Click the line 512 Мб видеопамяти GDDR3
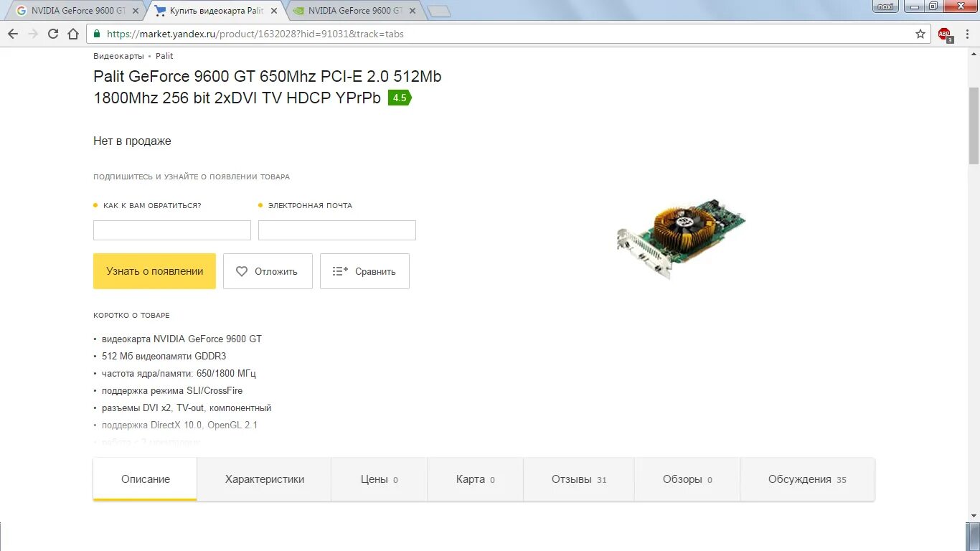Screen dimensions: 980x551 (164, 356)
